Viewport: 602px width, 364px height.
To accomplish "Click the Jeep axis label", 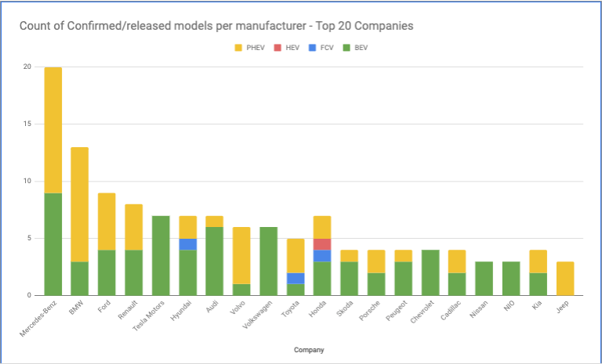I will [563, 306].
